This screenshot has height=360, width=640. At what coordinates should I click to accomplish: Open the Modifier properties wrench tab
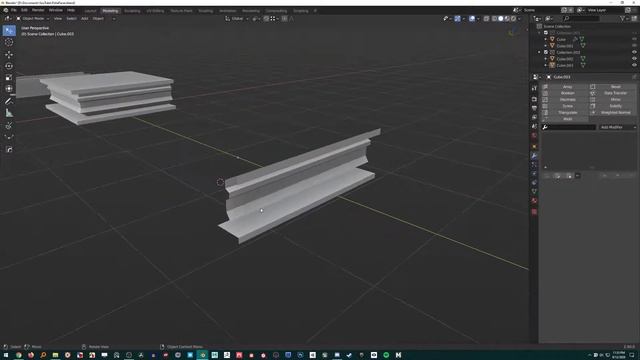(534, 156)
